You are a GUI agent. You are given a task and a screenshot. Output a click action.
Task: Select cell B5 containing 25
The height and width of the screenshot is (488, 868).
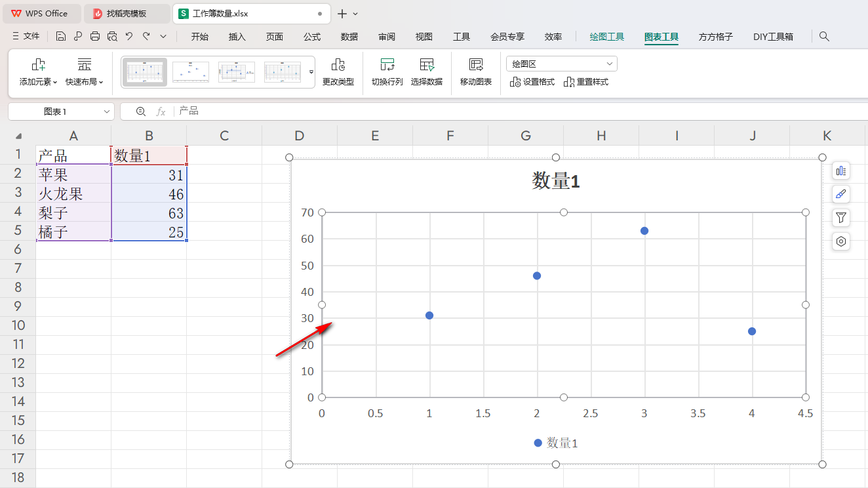pos(149,232)
